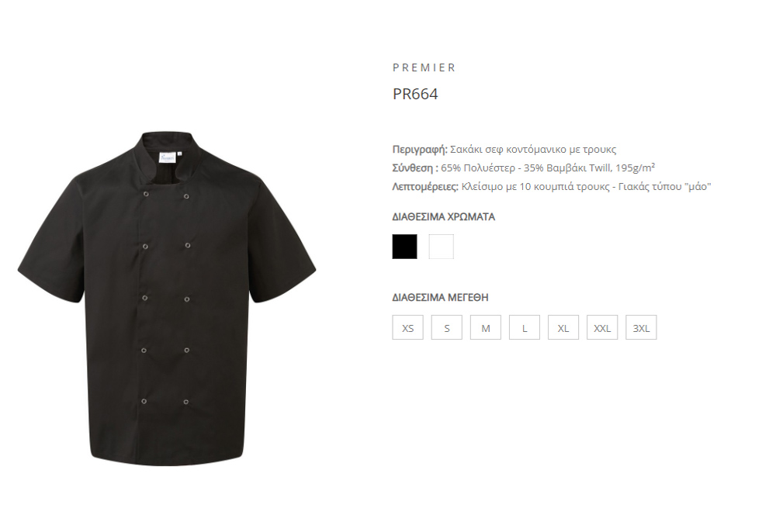
Task: Click the Περιγραφή description line
Action: coord(504,150)
